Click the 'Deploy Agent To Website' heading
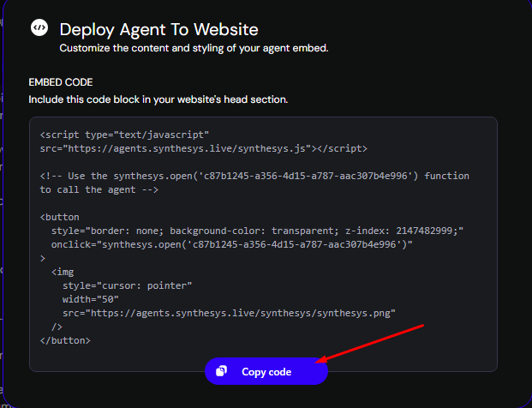Viewport: 532px width, 408px height. coord(158,29)
